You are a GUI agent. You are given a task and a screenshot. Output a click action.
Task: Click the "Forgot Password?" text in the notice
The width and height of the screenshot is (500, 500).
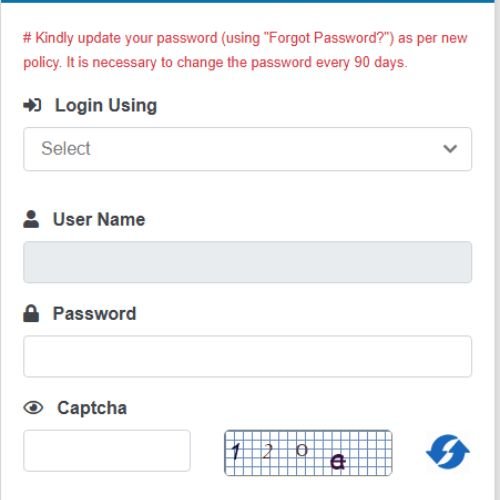[326, 38]
